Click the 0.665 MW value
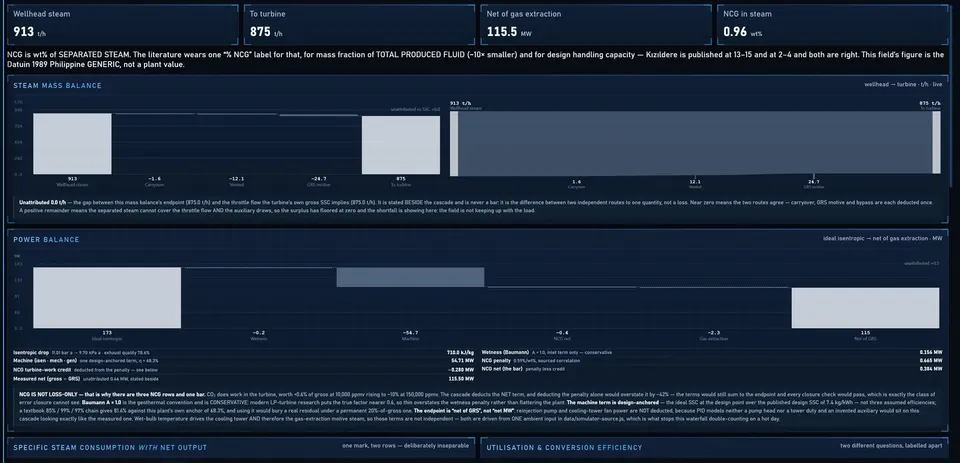 [x=931, y=361]
